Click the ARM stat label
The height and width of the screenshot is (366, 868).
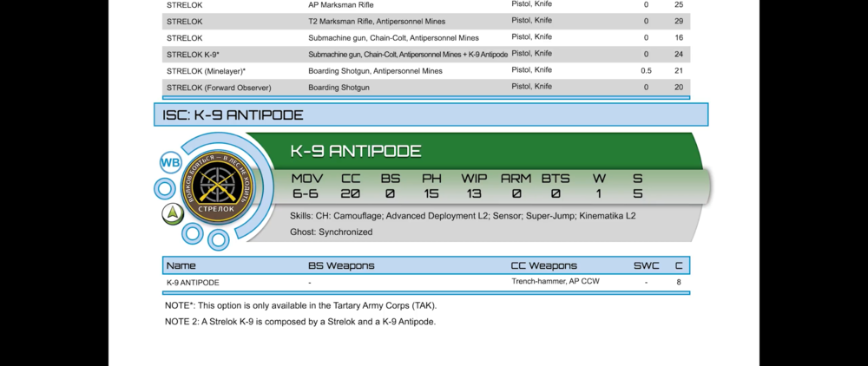coord(516,179)
